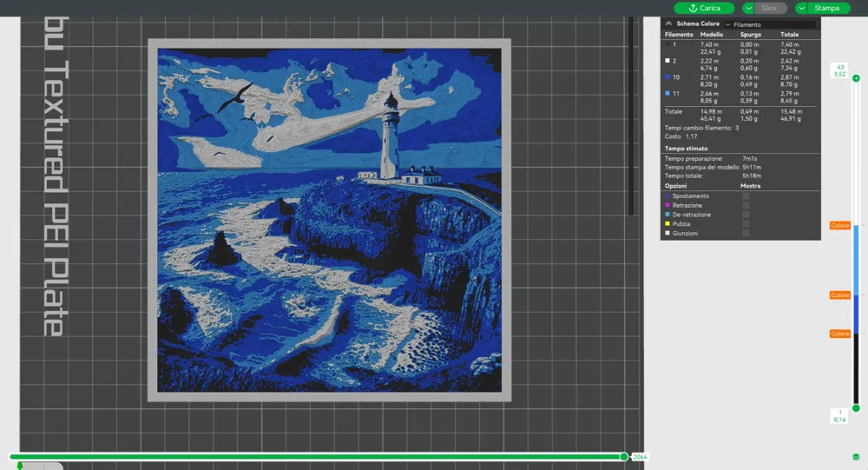The width and height of the screenshot is (868, 470).
Task: Open the Schema Colore Filamento dropdown
Action: coord(770,24)
